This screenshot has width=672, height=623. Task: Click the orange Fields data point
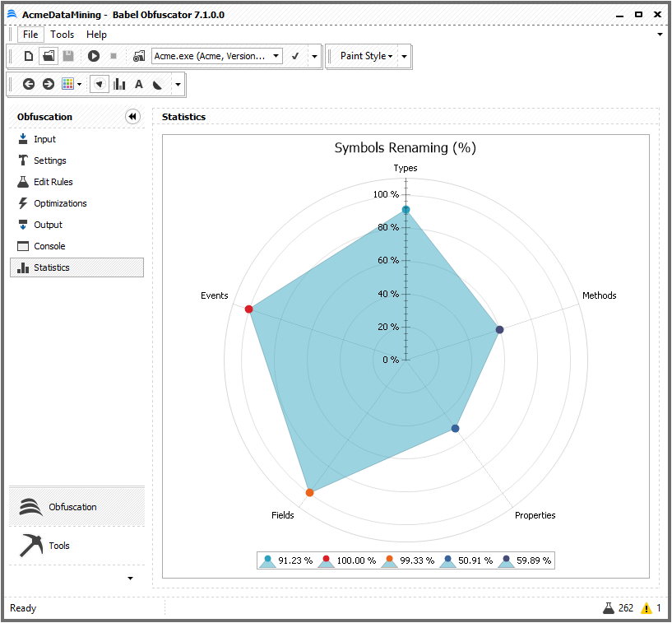(x=309, y=492)
